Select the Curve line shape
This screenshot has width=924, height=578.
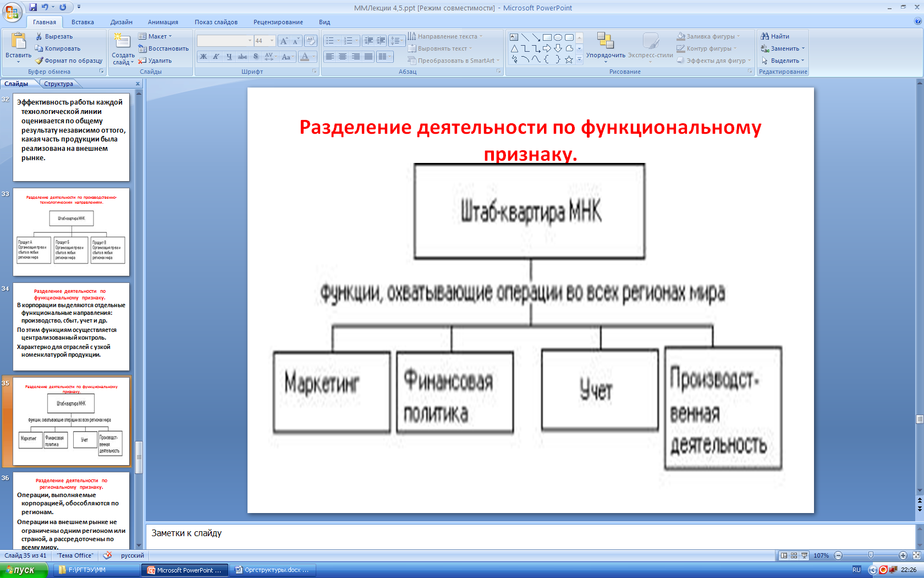[536, 59]
